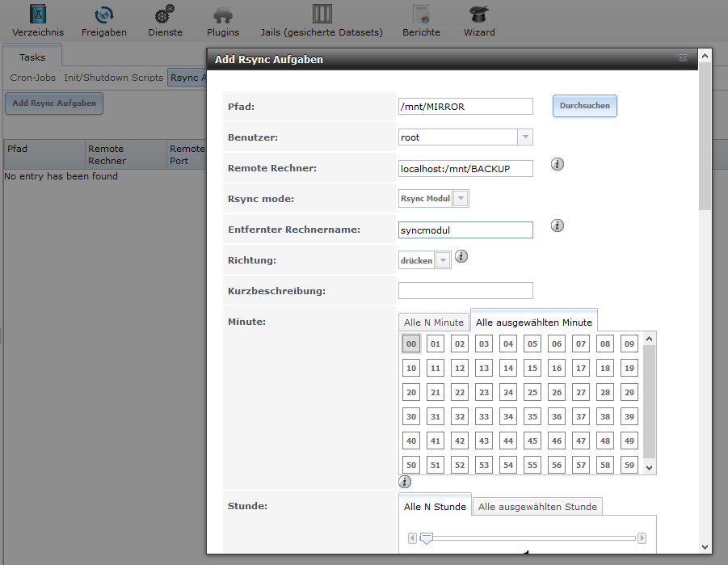The width and height of the screenshot is (728, 565).
Task: Open the Plugins puzzle icon
Action: [x=223, y=15]
